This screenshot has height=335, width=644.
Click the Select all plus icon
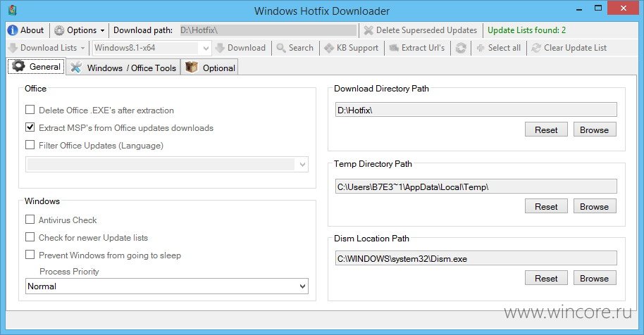pos(481,48)
